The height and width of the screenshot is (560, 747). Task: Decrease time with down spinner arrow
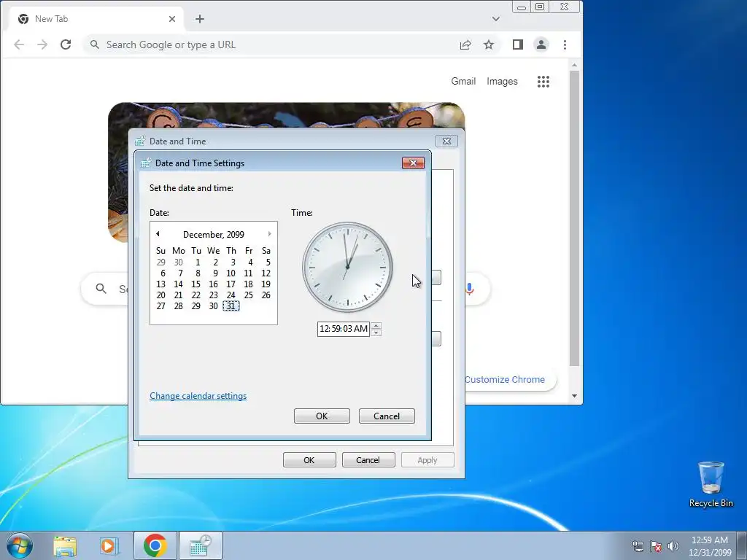click(376, 332)
